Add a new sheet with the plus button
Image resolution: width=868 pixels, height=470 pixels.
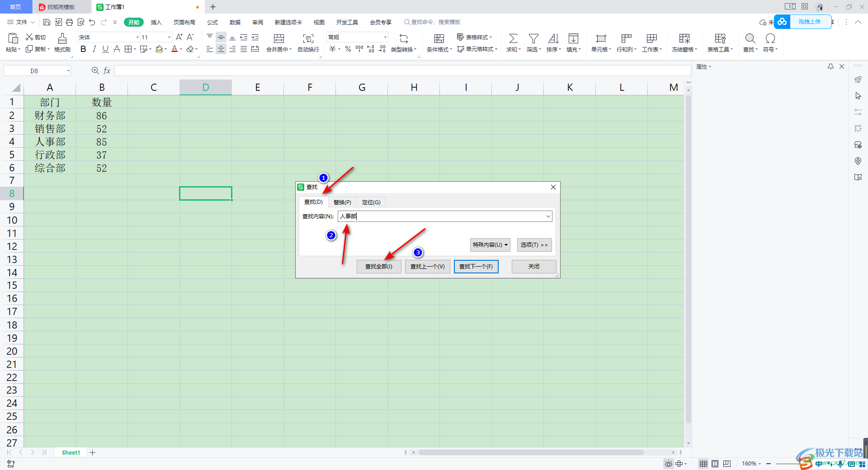(x=93, y=452)
